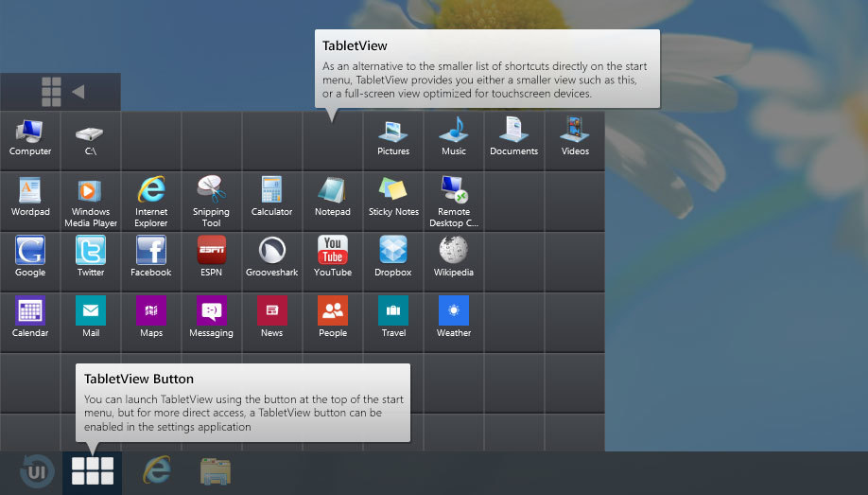Viewport: 868px width, 495px height.
Task: Open the Sticky Notes tile
Action: click(393, 202)
